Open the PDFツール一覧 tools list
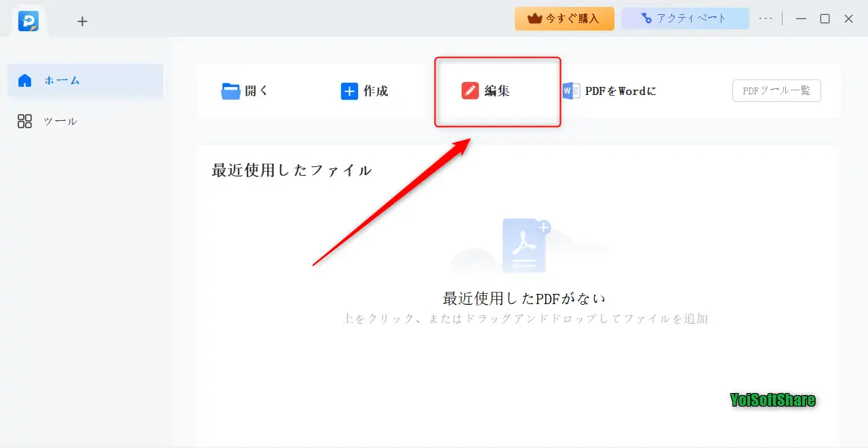 (776, 90)
